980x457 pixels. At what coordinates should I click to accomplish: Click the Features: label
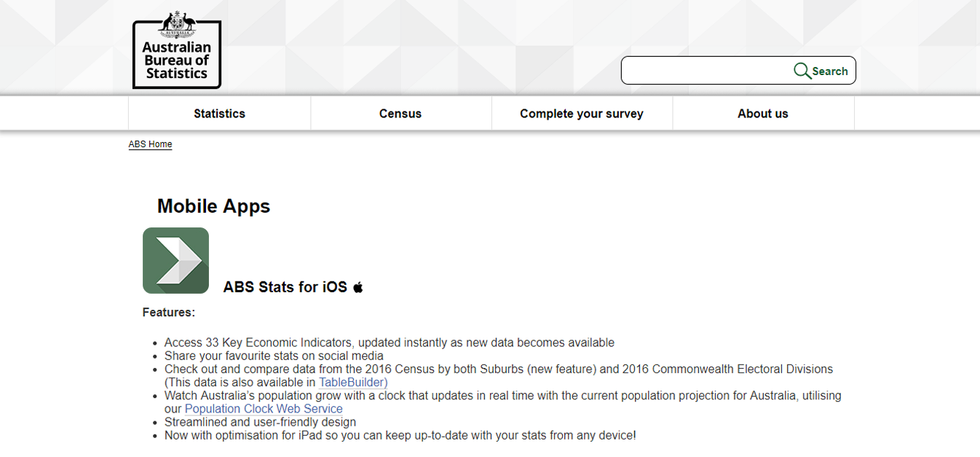(x=169, y=313)
